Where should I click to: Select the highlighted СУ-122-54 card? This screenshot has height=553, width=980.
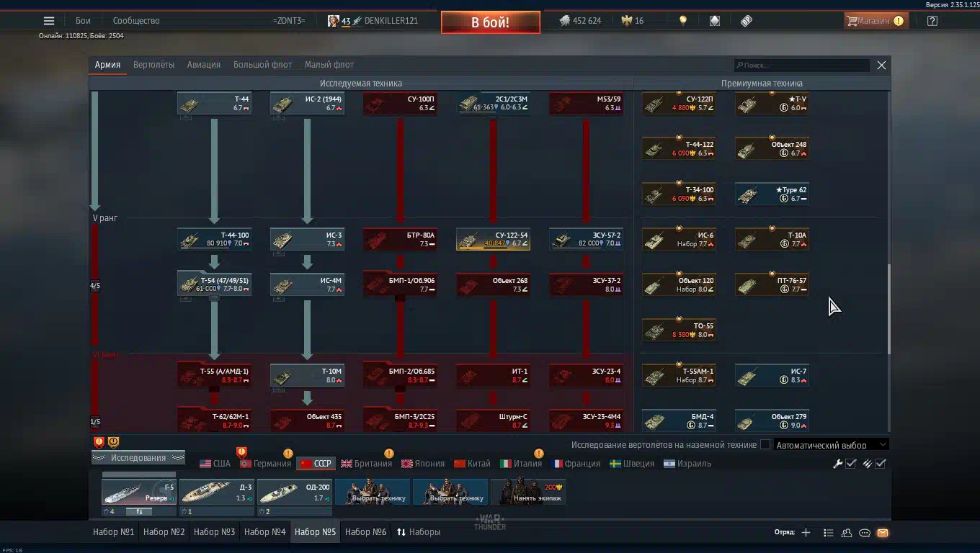[493, 240]
